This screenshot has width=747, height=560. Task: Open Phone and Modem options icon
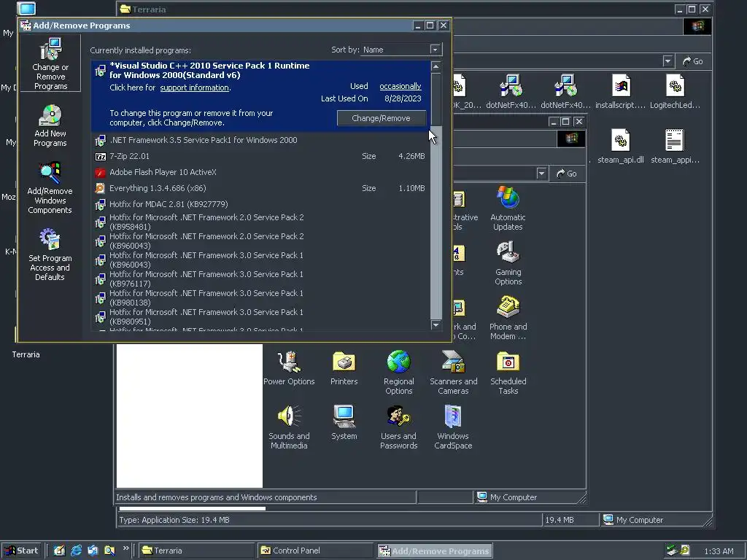point(508,318)
